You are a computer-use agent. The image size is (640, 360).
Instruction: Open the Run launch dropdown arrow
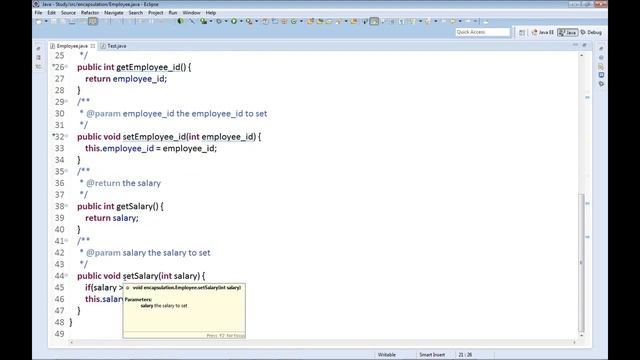pos(241,21)
